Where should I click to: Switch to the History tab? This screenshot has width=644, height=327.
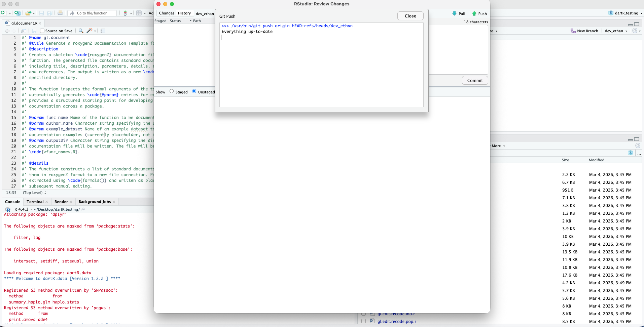coord(184,13)
